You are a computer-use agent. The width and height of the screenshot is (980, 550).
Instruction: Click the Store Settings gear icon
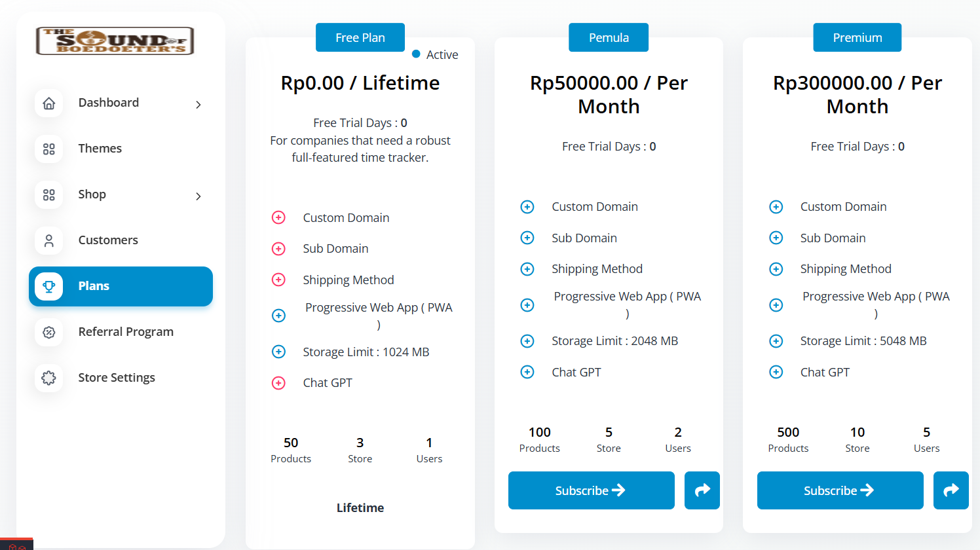click(x=48, y=378)
